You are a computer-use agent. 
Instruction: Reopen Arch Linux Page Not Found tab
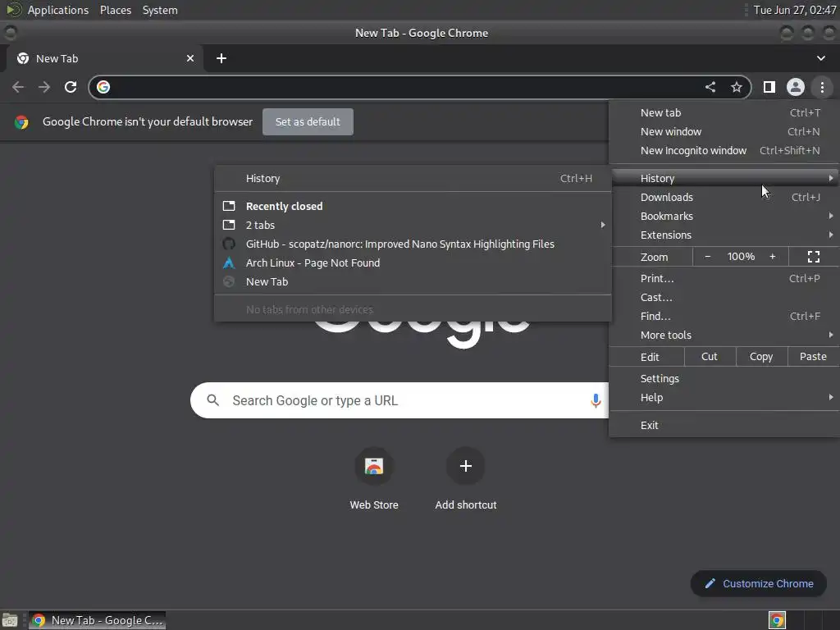tap(413, 263)
